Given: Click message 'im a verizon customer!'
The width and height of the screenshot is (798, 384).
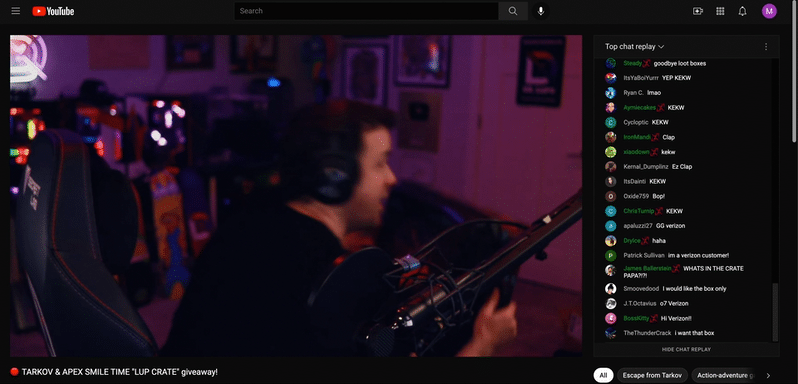Looking at the screenshot, I should 698,255.
